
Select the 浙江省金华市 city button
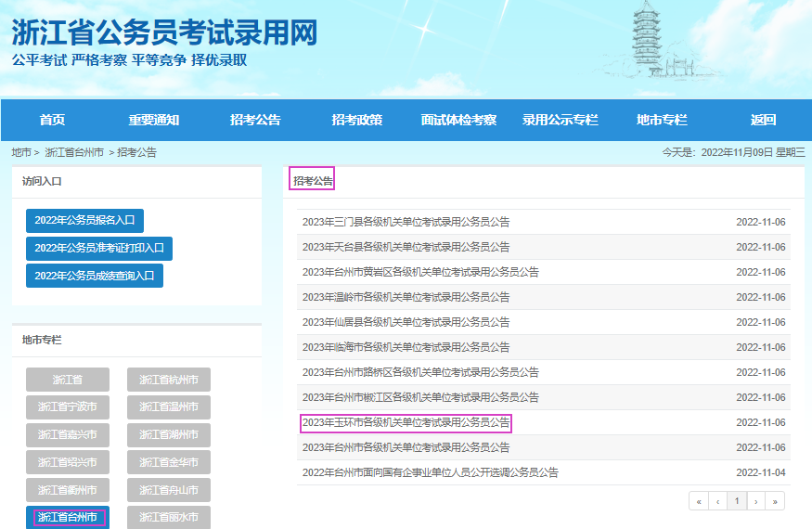click(x=169, y=462)
